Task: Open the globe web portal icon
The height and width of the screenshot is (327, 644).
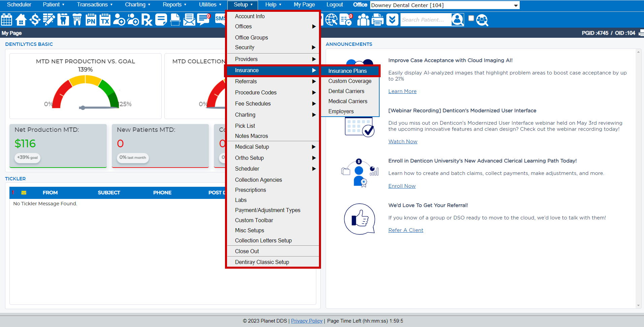Action: 331,20
